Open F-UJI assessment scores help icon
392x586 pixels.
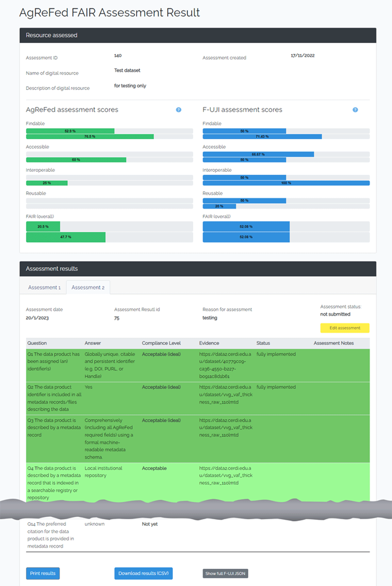coord(355,110)
